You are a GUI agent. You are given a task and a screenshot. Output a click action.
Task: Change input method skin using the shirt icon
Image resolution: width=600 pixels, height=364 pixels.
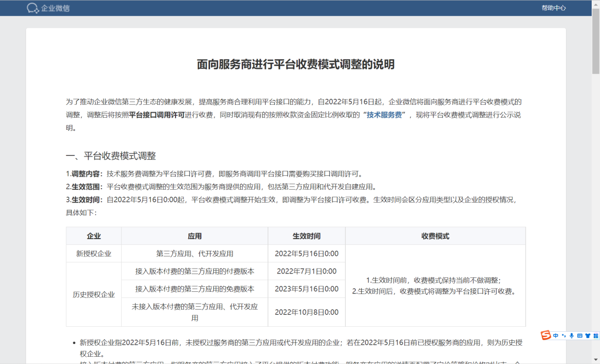click(x=587, y=335)
